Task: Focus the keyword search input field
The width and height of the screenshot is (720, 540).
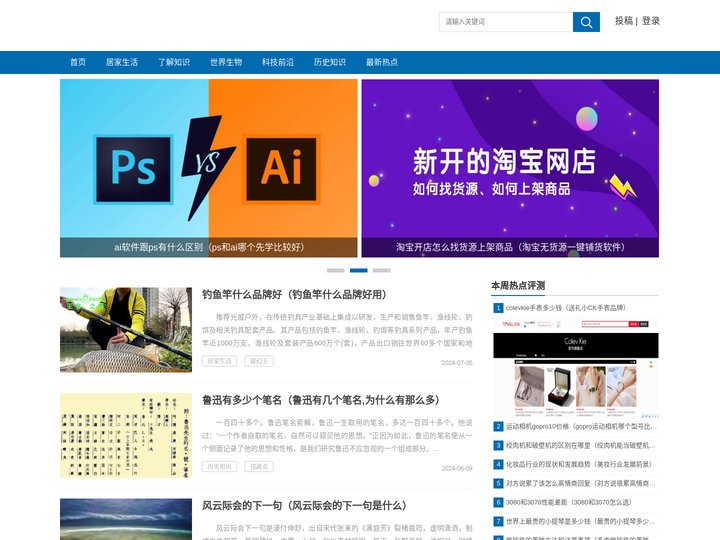Action: tap(506, 22)
